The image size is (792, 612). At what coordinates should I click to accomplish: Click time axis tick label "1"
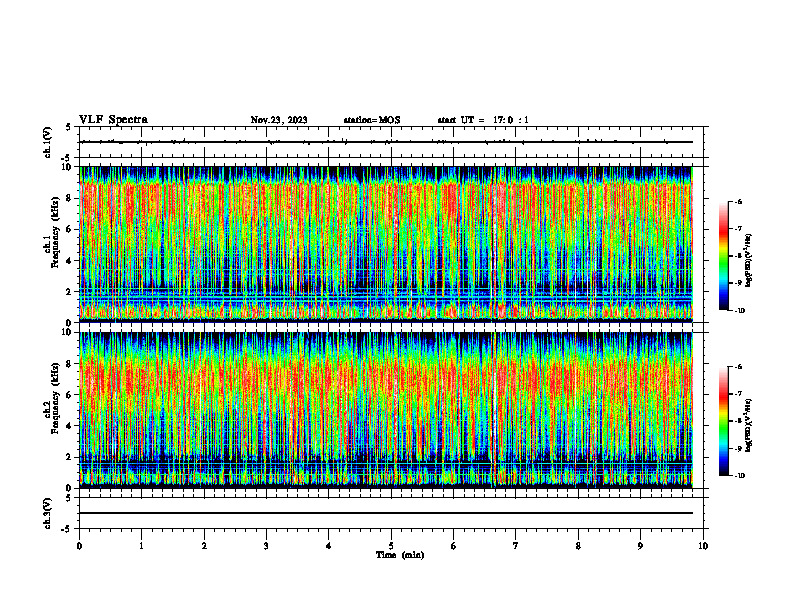click(x=141, y=546)
